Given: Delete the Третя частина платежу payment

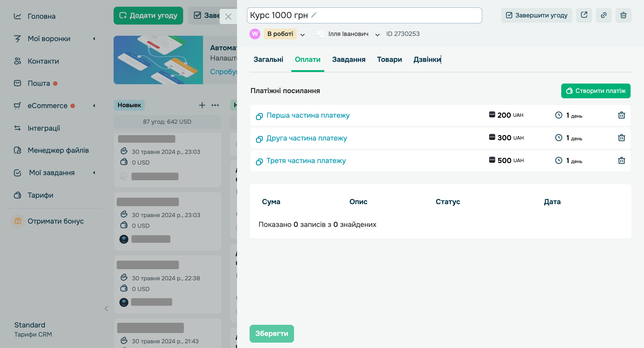Looking at the screenshot, I should pyautogui.click(x=621, y=161).
